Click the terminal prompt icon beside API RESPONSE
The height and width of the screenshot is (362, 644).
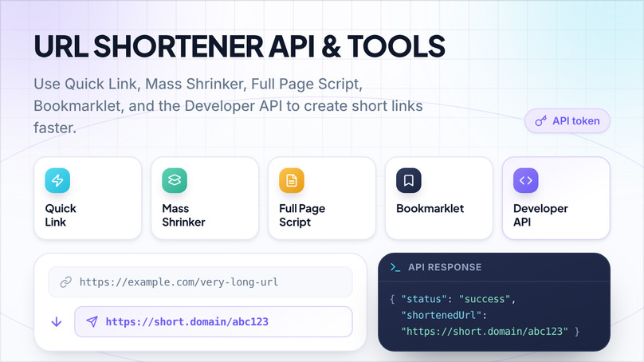(x=395, y=267)
